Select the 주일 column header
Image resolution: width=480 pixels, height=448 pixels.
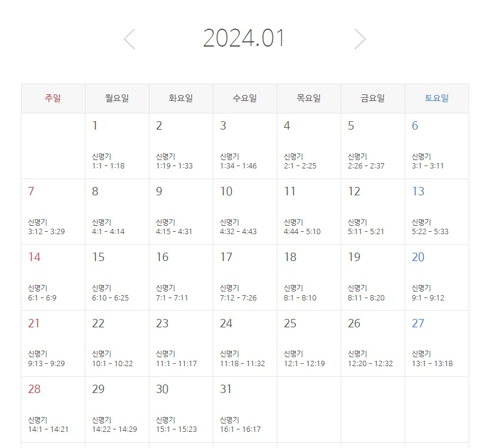53,99
